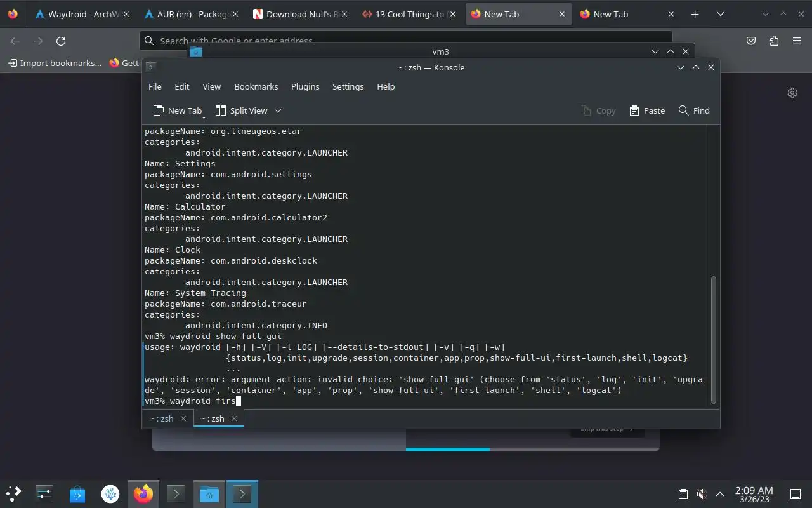Open Konsole Plugins menu
This screenshot has width=812, height=508.
pos(305,86)
